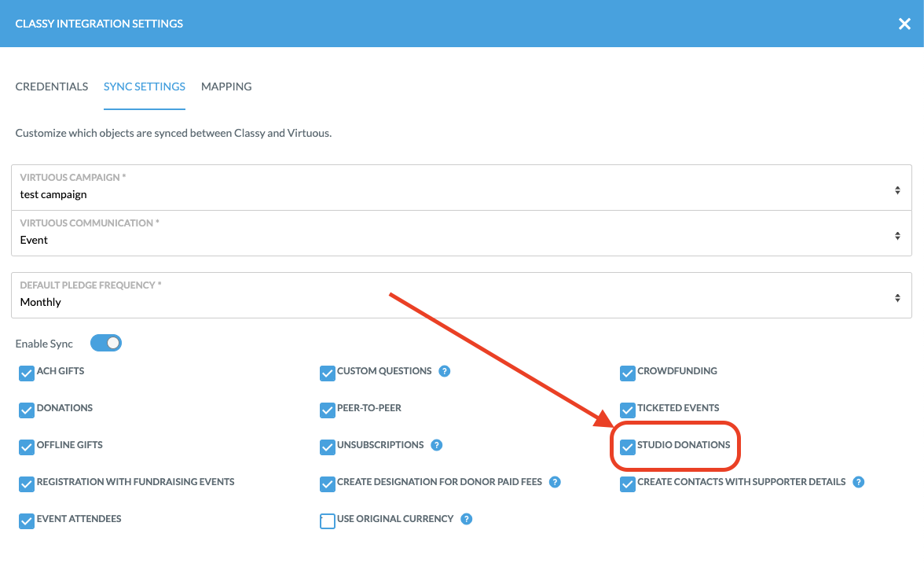Go to the Mapping tab
The height and width of the screenshot is (574, 924).
226,86
